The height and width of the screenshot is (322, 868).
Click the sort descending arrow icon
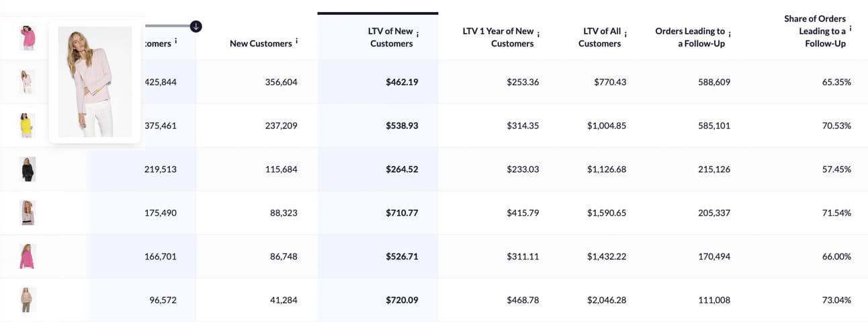pyautogui.click(x=196, y=26)
